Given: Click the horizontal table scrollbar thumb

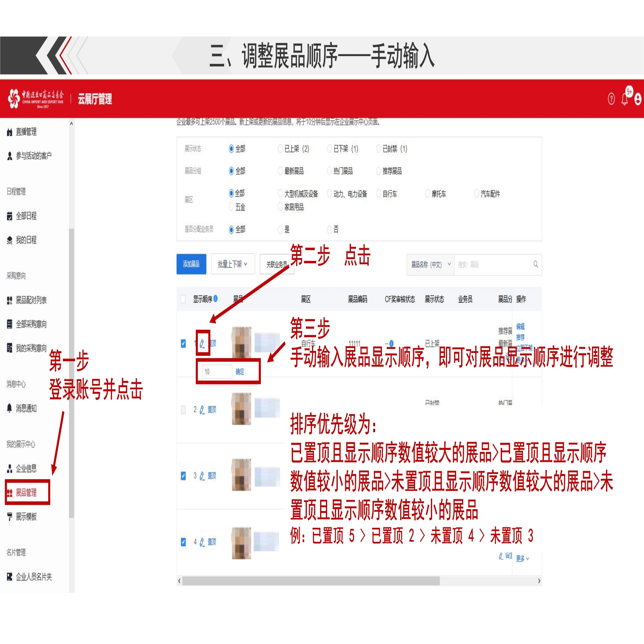Looking at the screenshot, I should click(311, 581).
